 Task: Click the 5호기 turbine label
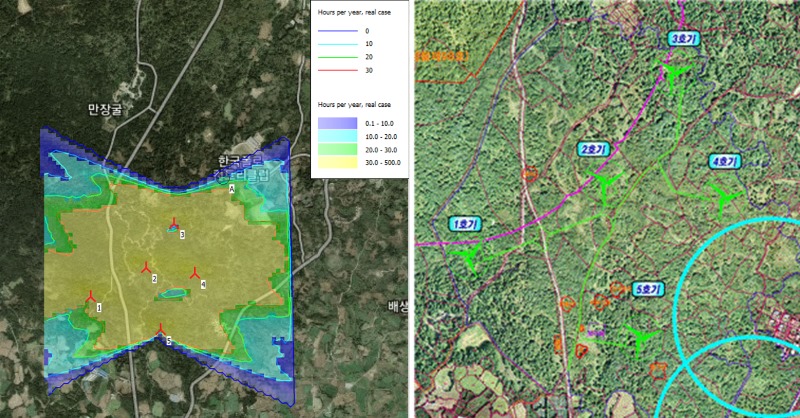pyautogui.click(x=648, y=289)
